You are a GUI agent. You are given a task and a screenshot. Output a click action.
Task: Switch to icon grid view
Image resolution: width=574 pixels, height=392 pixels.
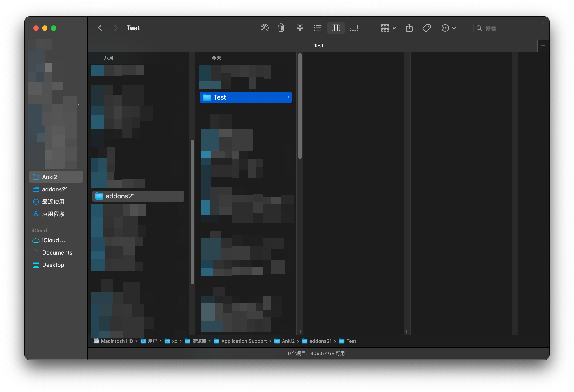tap(300, 28)
